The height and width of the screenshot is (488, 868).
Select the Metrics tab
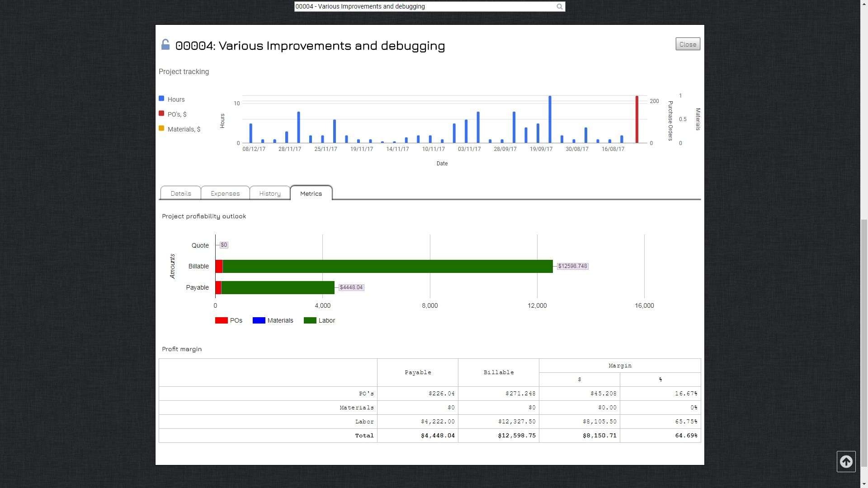311,193
